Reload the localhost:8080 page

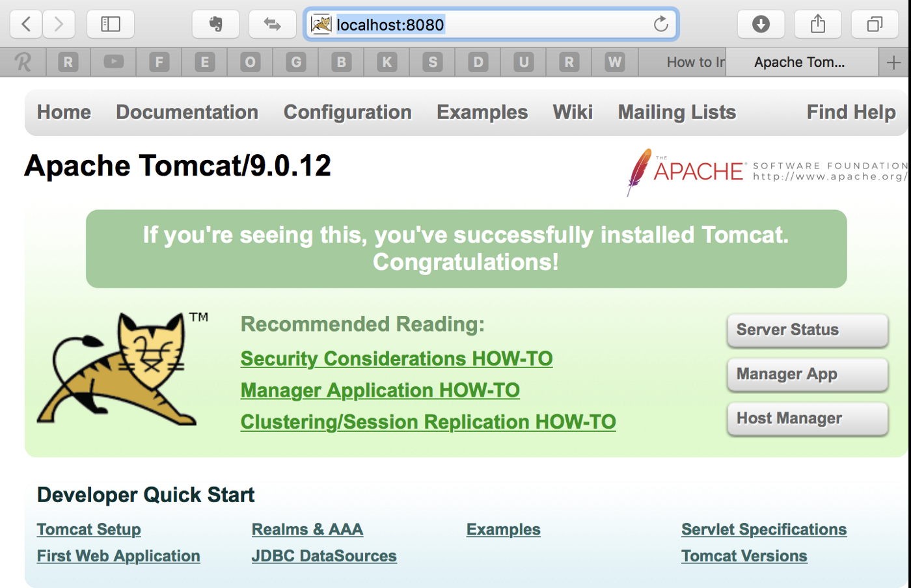click(661, 25)
